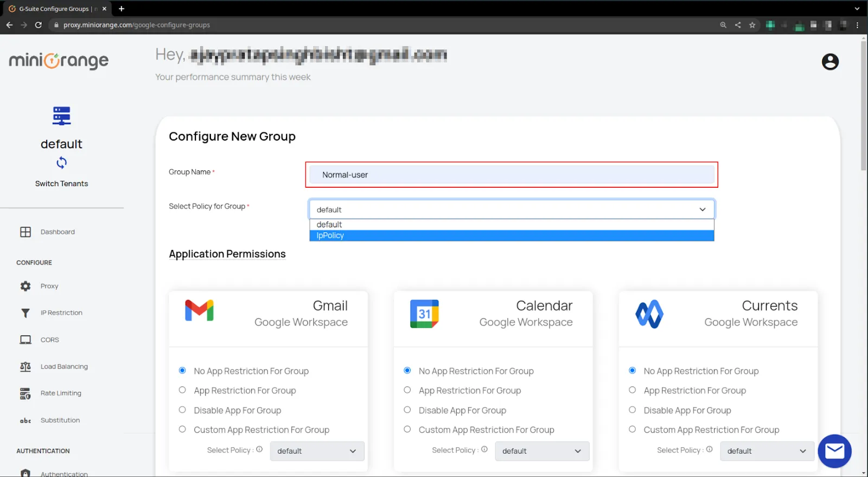Click the default tenant server icon
The width and height of the screenshot is (868, 477).
[61, 116]
